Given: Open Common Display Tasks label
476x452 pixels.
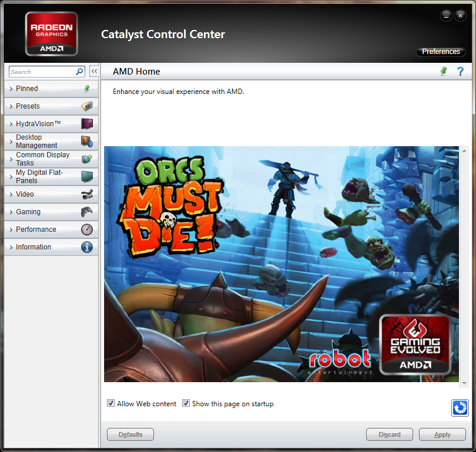Looking at the screenshot, I should point(43,159).
